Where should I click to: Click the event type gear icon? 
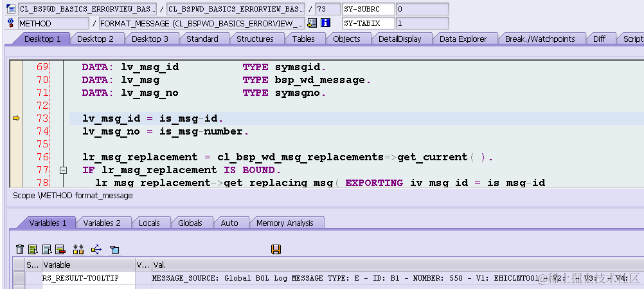pyautogui.click(x=11, y=23)
